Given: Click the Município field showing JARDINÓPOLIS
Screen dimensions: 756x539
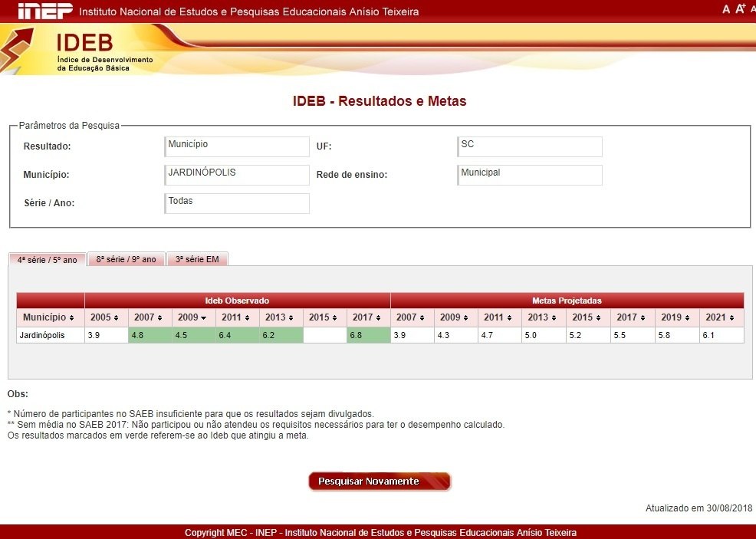Looking at the screenshot, I should click(x=237, y=175).
